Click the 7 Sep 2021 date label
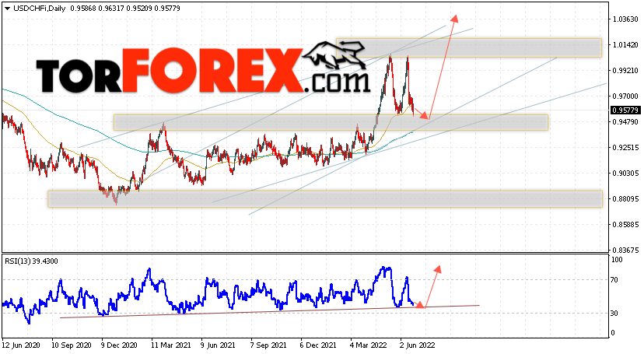 268,345
